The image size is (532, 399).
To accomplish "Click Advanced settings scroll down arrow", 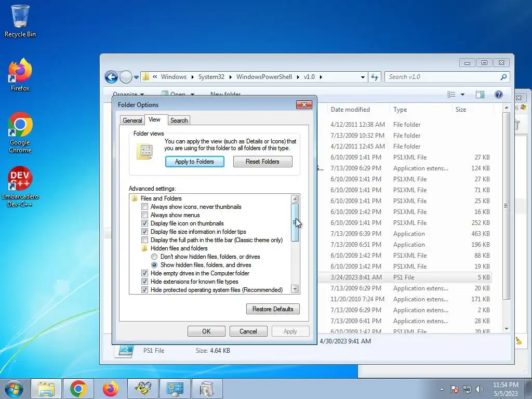I will pos(295,289).
